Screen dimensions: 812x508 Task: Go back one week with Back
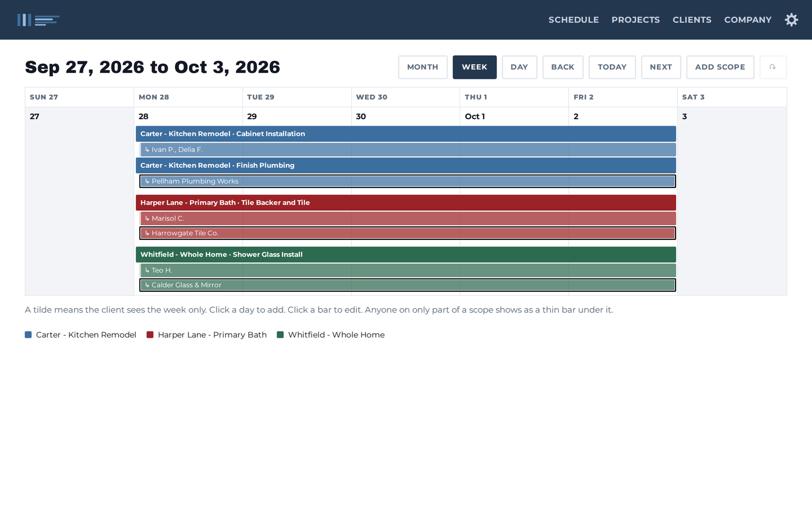tap(563, 67)
